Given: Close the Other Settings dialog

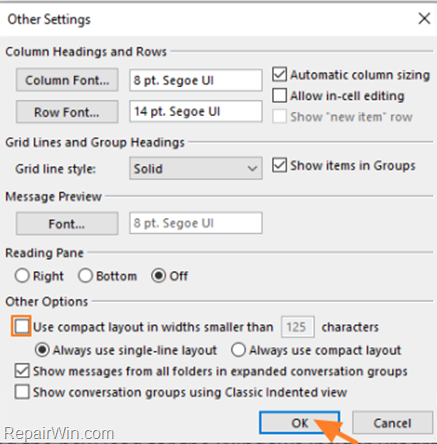Looking at the screenshot, I should [424, 19].
